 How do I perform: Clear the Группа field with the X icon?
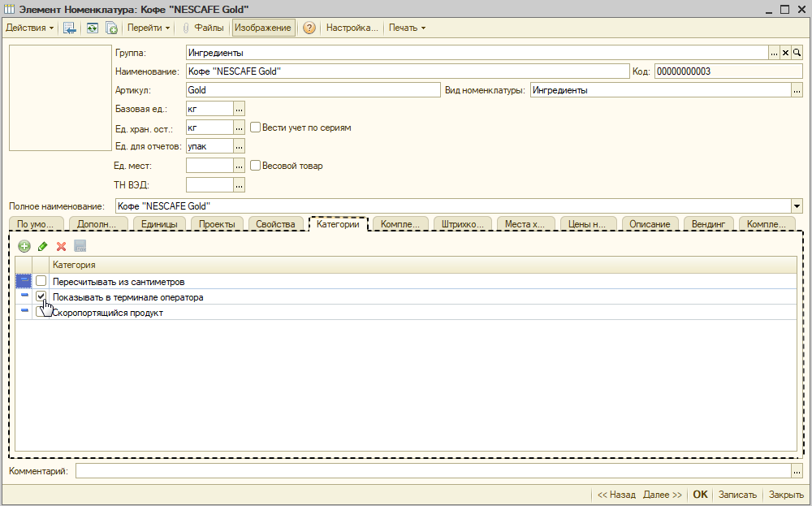tap(785, 53)
